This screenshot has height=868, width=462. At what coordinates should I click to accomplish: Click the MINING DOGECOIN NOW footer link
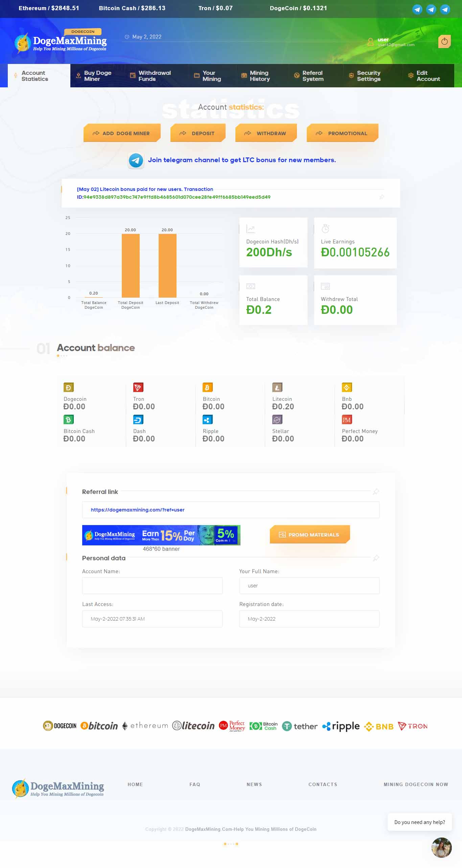pyautogui.click(x=416, y=784)
